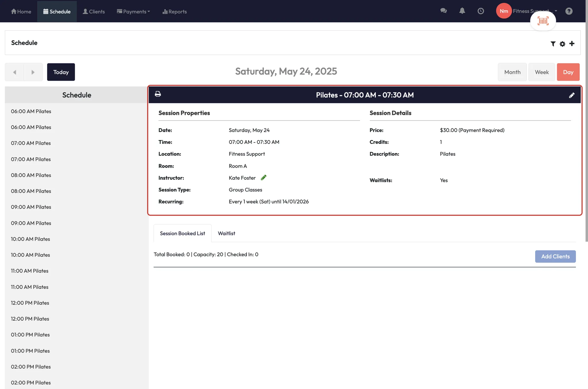
Task: Click the Add Clients button
Action: coord(555,256)
